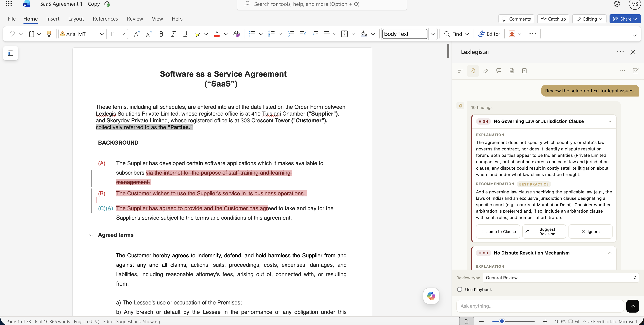Click the Paste clipboard icon
This screenshot has height=325, width=644.
(x=31, y=34)
